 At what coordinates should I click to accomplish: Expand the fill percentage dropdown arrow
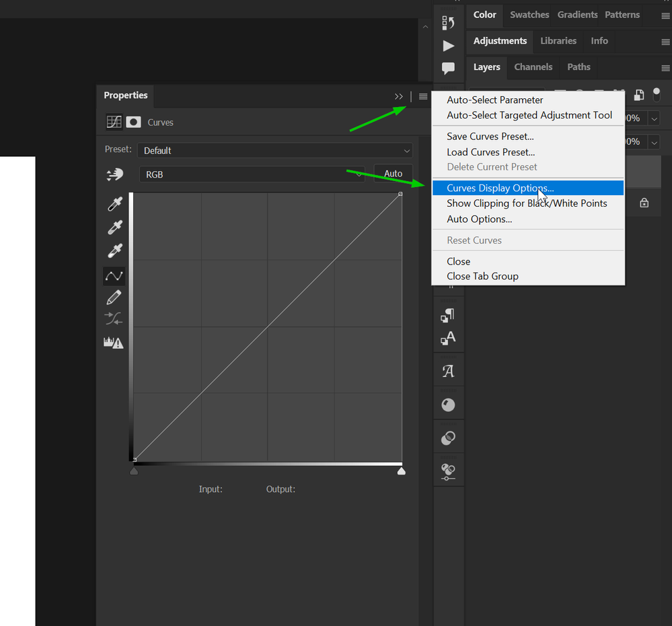(654, 142)
